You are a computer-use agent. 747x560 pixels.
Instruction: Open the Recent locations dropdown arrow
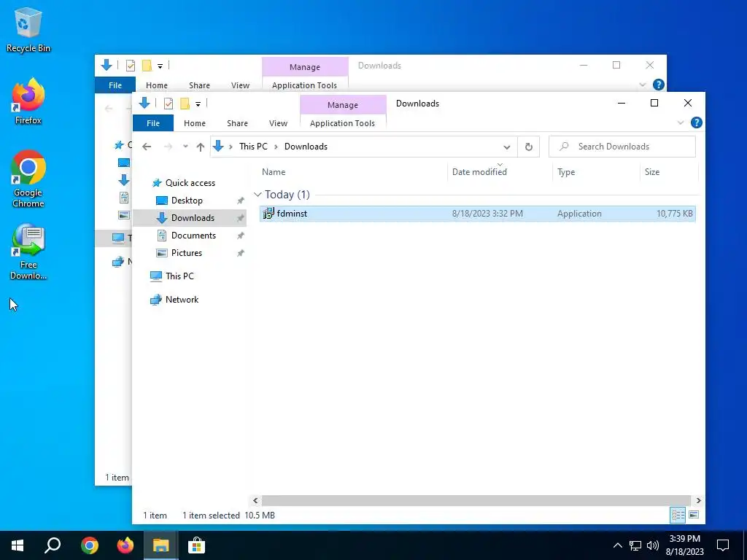click(x=185, y=147)
